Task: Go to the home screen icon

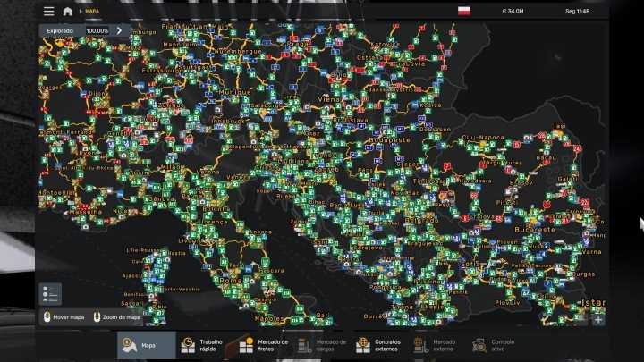Action: pos(67,11)
